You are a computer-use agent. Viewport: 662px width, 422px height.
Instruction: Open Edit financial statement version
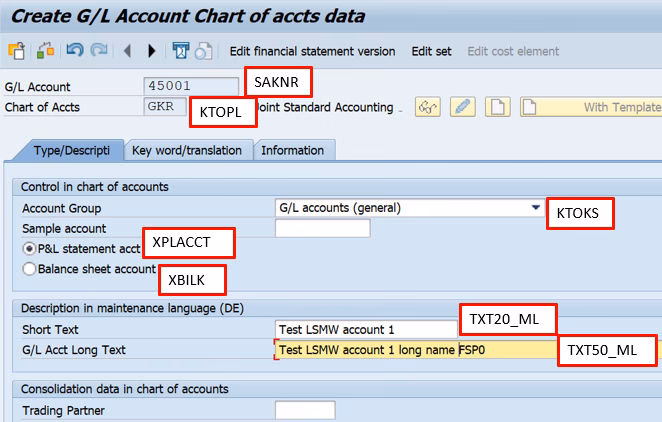click(312, 51)
